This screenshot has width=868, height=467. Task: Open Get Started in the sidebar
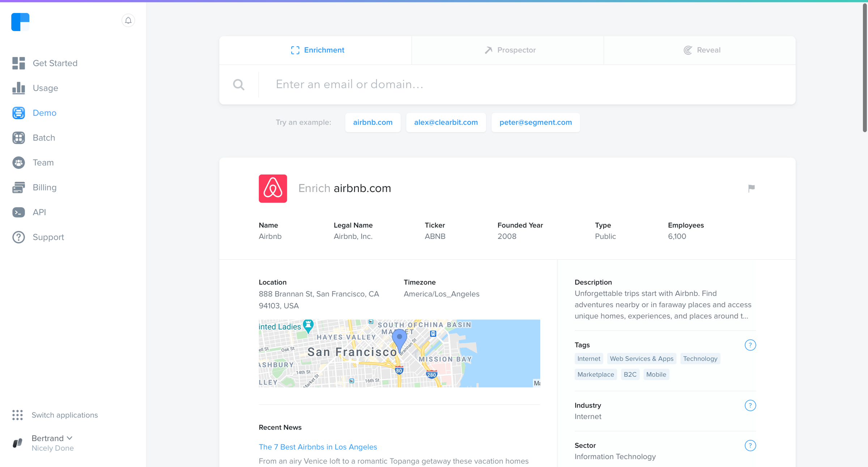click(x=55, y=63)
